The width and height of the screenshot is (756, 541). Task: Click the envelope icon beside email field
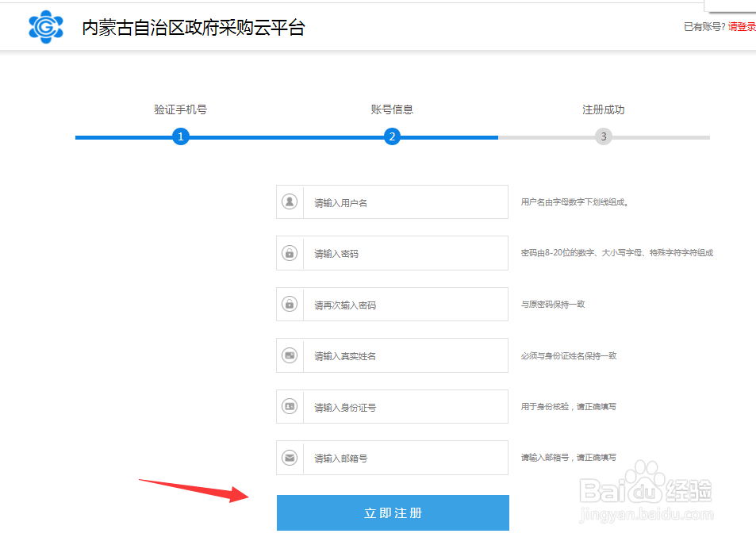coord(290,457)
